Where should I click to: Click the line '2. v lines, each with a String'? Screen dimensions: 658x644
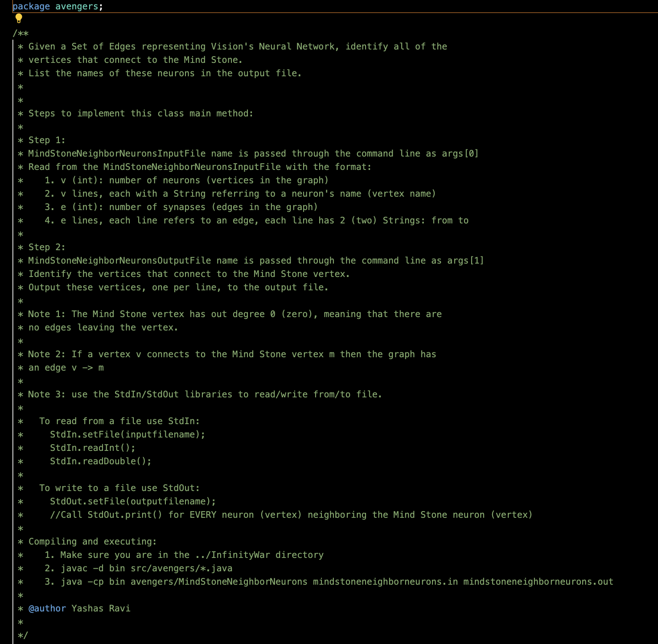pyautogui.click(x=240, y=194)
